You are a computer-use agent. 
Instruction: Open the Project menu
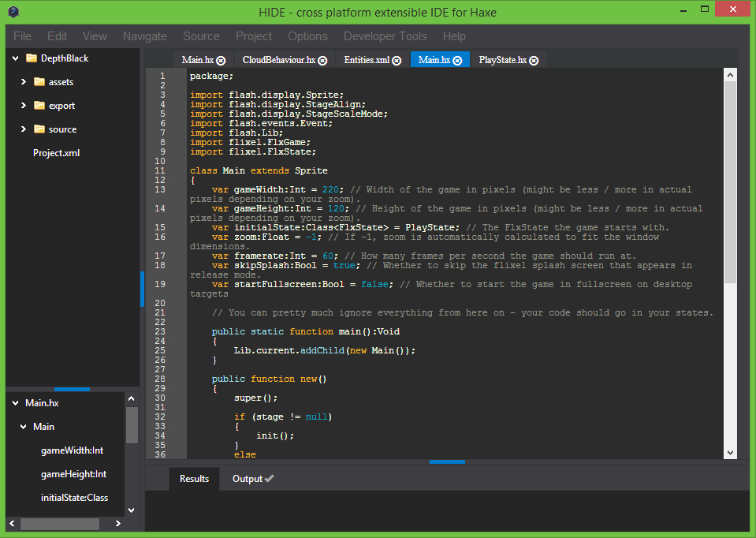pyautogui.click(x=254, y=36)
